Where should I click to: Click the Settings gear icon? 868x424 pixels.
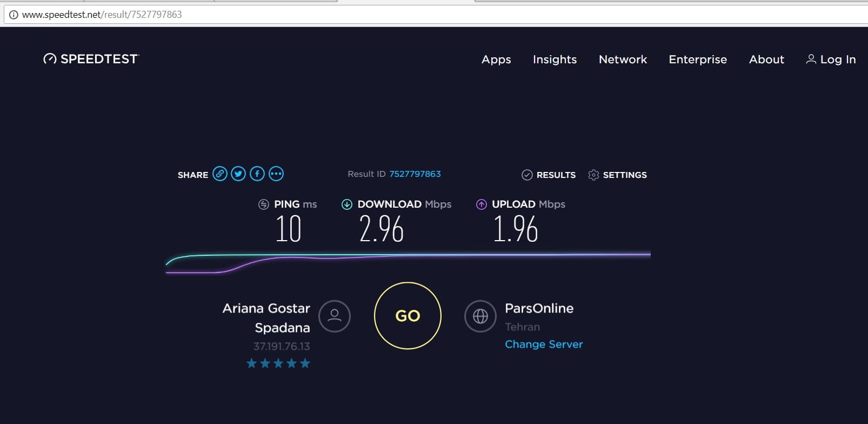click(593, 175)
